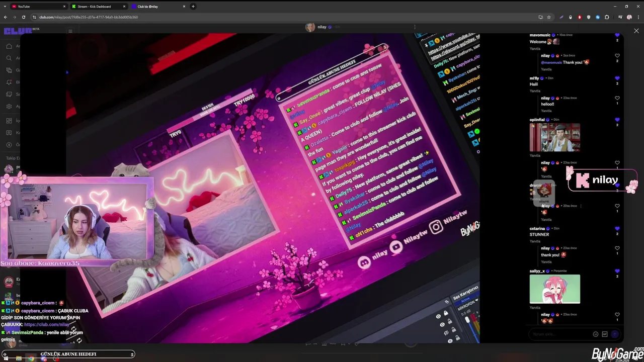This screenshot has width=644, height=362.
Task: Reload the browser page
Action: tap(23, 17)
